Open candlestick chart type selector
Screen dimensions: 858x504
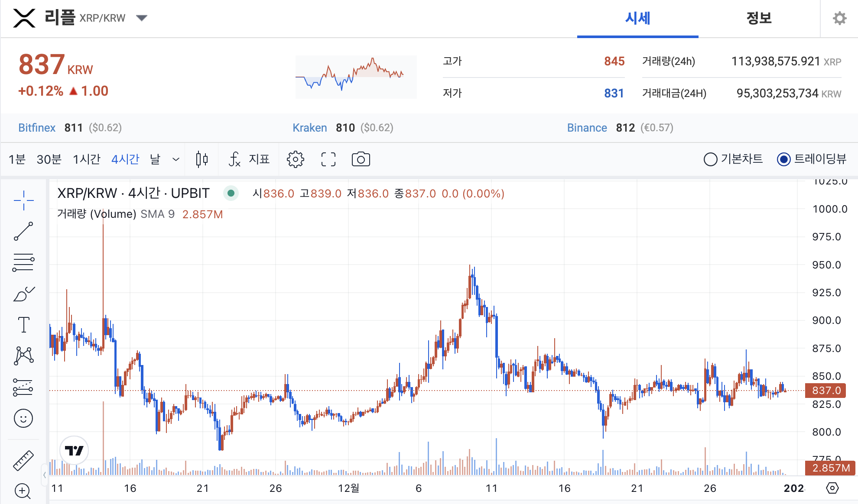[201, 159]
